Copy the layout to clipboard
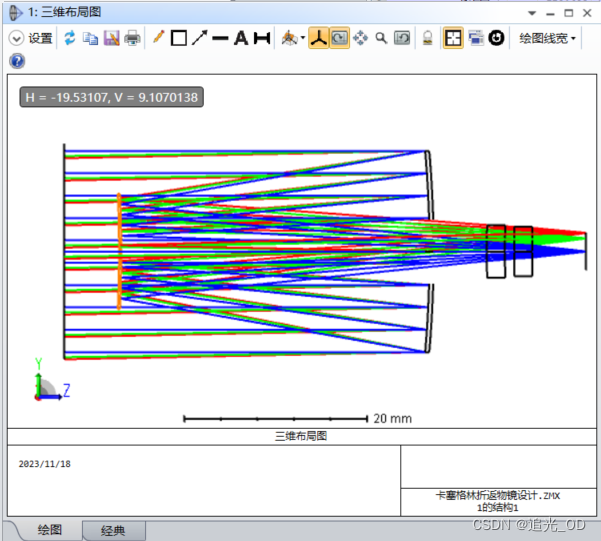The image size is (601, 541). 90,38
